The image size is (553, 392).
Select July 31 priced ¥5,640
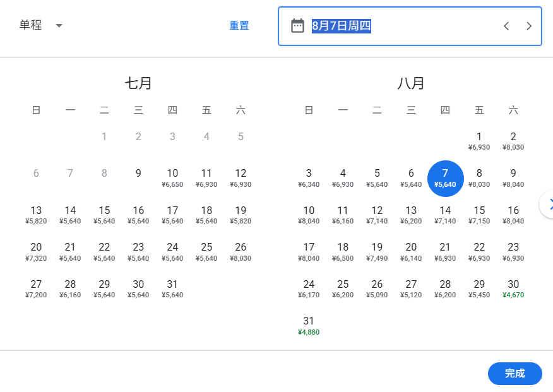[172, 288]
